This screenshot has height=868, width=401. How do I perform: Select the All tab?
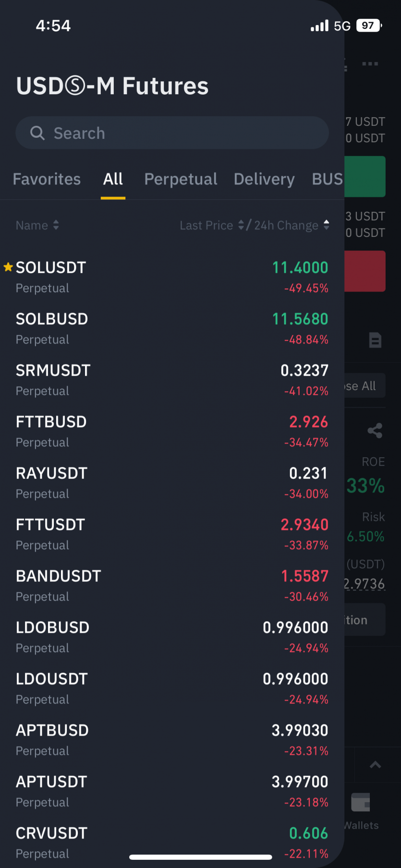113,179
